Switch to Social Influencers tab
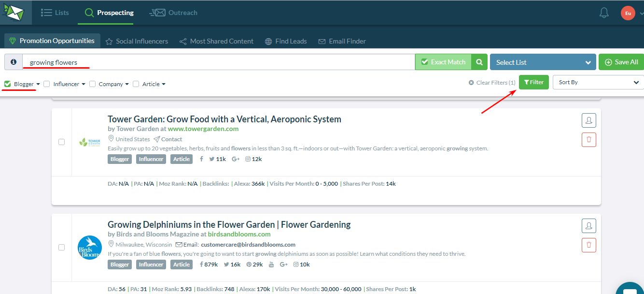This screenshot has width=644, height=294. 137,41
